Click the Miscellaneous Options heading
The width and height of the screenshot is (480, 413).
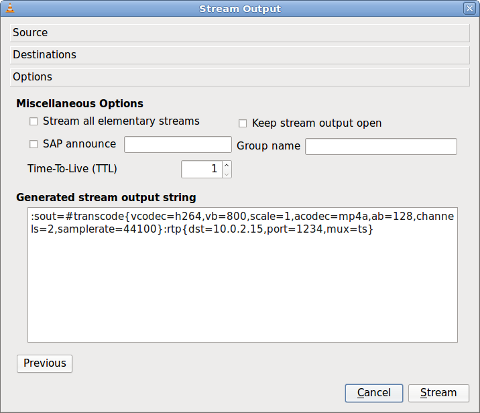pyautogui.click(x=80, y=103)
